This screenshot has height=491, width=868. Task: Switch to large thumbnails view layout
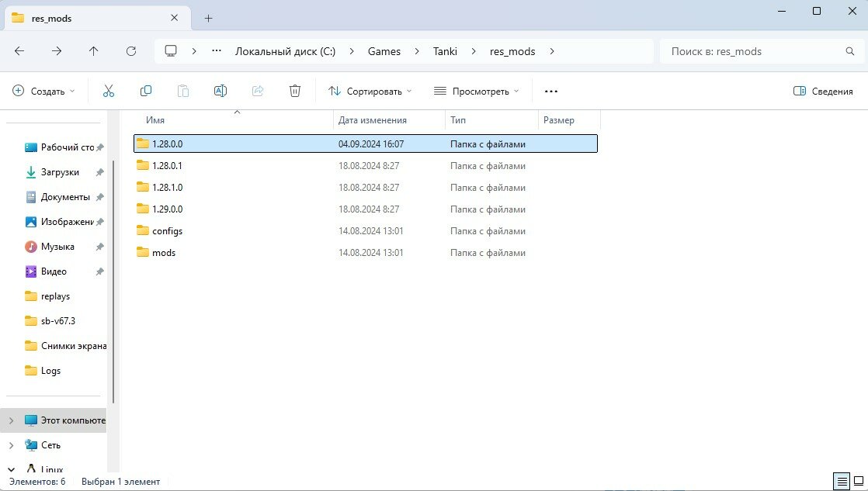click(x=858, y=482)
